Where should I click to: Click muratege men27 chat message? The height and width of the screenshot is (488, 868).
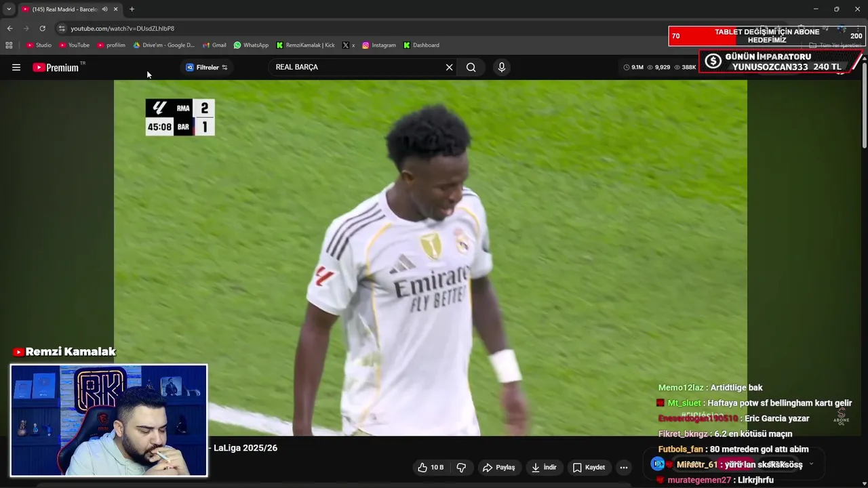pyautogui.click(x=715, y=480)
